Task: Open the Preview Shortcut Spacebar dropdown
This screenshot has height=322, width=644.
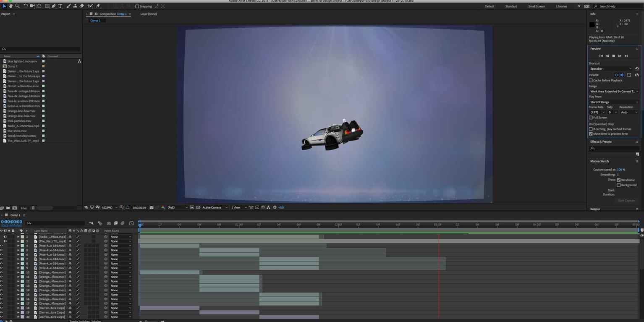Action: (611, 69)
